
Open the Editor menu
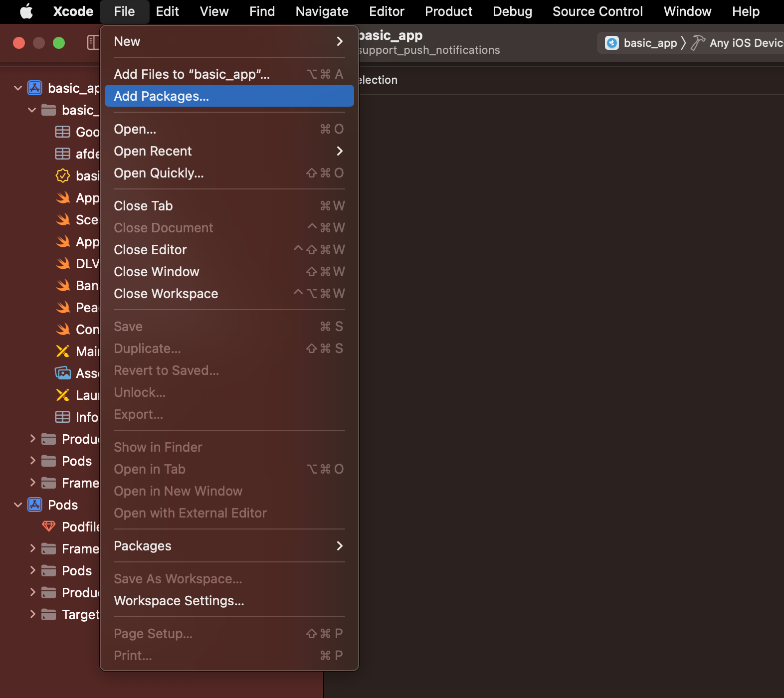click(x=387, y=11)
